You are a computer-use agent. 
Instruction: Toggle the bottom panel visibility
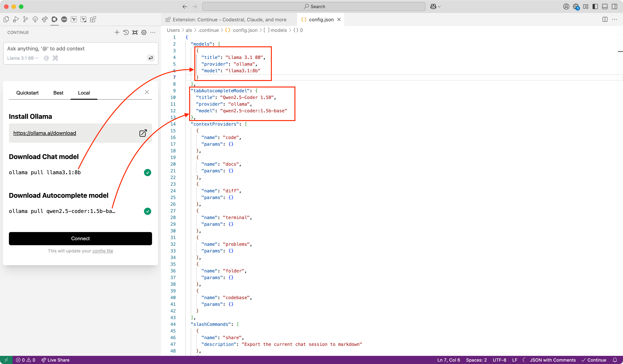[x=605, y=7]
